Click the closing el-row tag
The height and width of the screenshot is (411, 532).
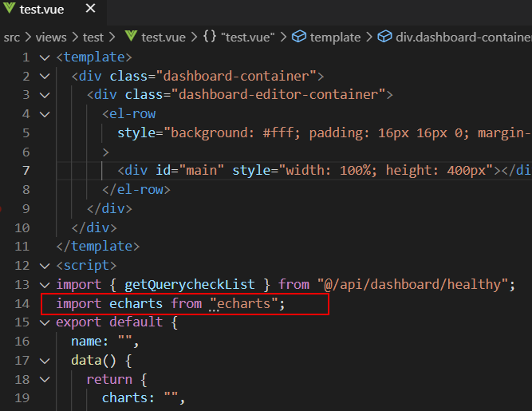point(136,189)
